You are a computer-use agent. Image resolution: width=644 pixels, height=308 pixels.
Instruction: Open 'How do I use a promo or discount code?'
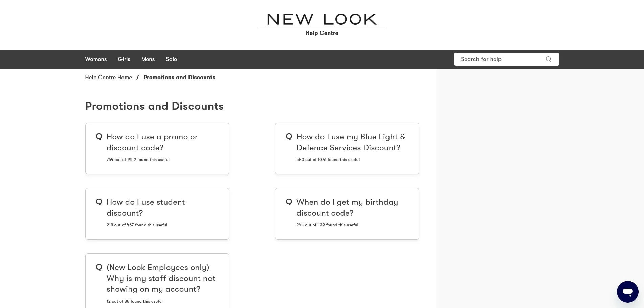pos(152,142)
